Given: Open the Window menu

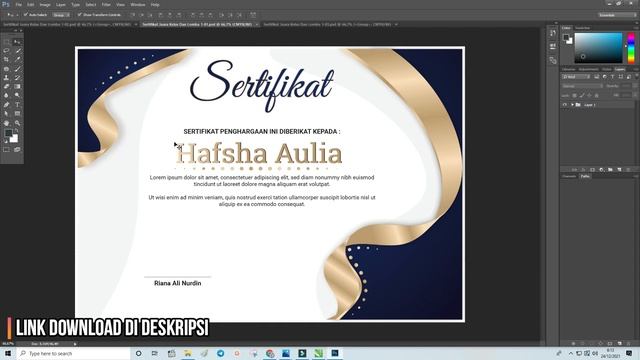Looking at the screenshot, I should pyautogui.click(x=138, y=4).
